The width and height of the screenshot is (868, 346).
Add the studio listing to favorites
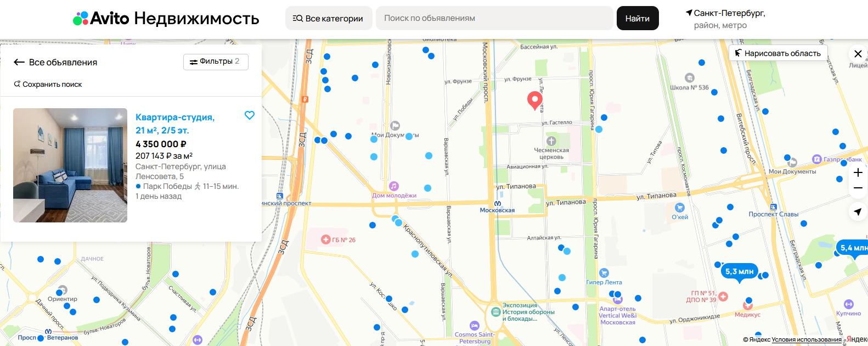coord(250,115)
